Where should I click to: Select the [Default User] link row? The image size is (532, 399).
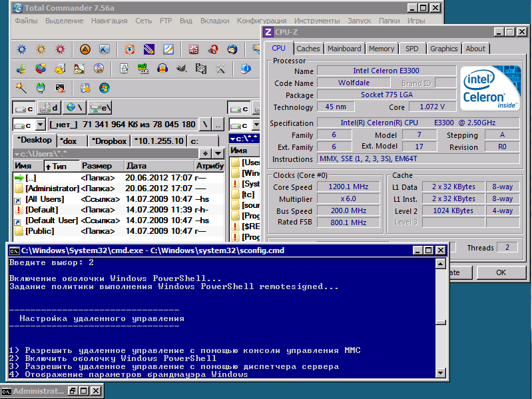click(x=119, y=220)
